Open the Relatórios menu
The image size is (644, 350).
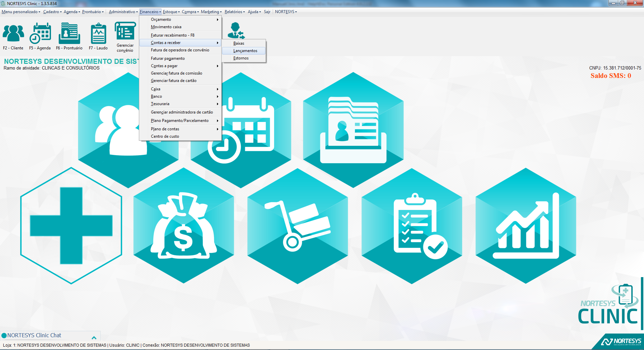pos(234,12)
